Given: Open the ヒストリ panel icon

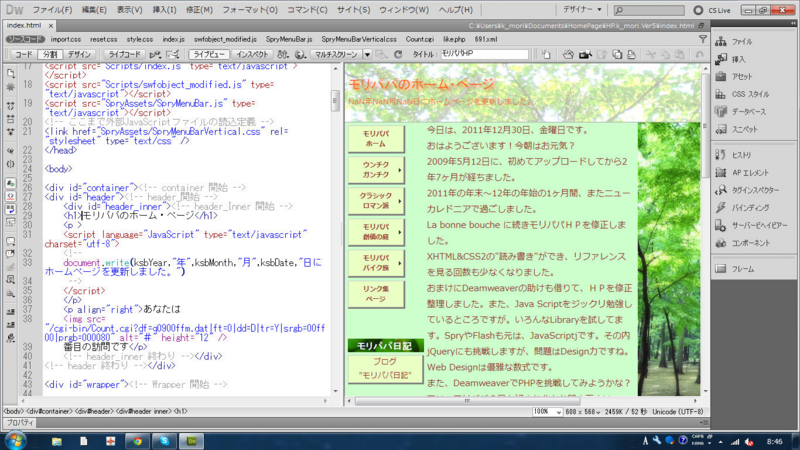Looking at the screenshot, I should [x=721, y=155].
